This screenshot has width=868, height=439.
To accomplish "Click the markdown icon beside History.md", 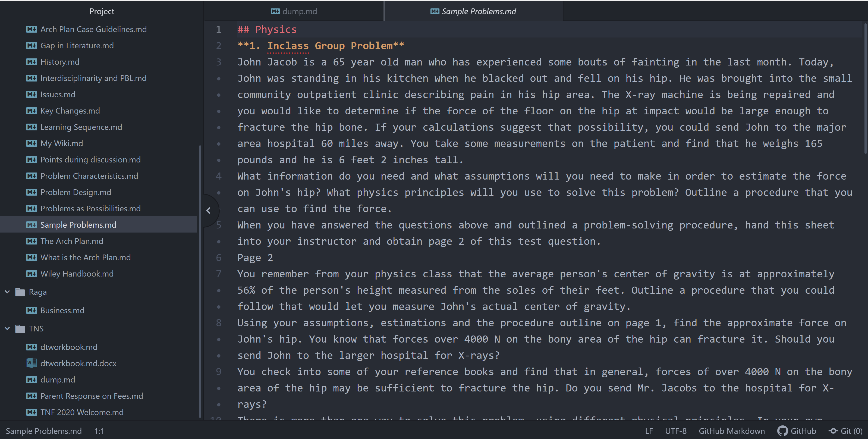I will coord(31,62).
